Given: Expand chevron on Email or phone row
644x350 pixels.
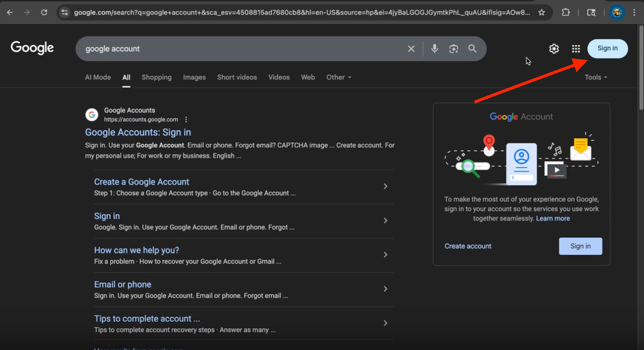Looking at the screenshot, I should (x=386, y=289).
